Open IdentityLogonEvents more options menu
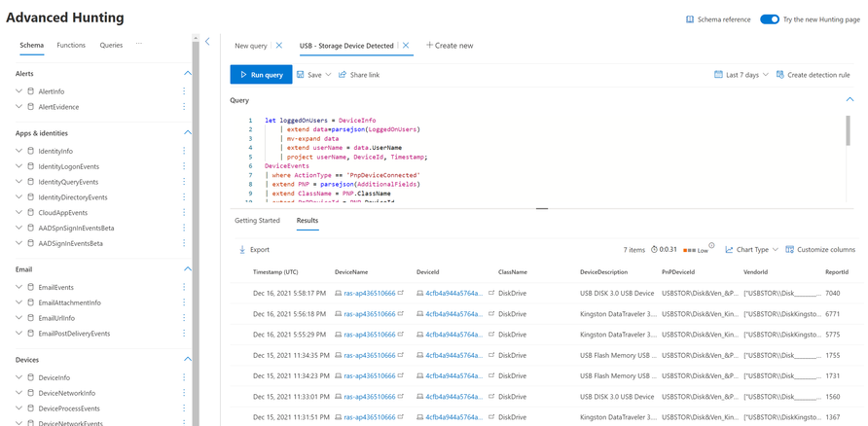 click(184, 166)
